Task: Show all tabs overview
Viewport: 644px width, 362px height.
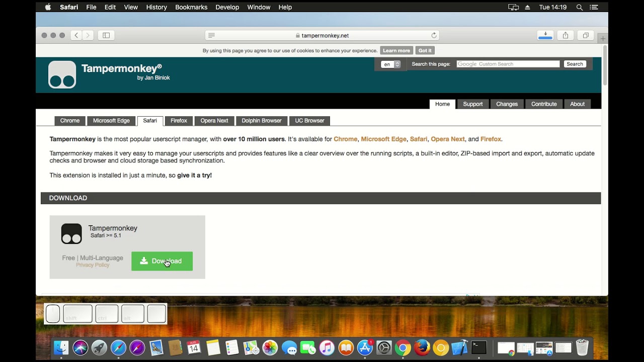Action: click(586, 35)
